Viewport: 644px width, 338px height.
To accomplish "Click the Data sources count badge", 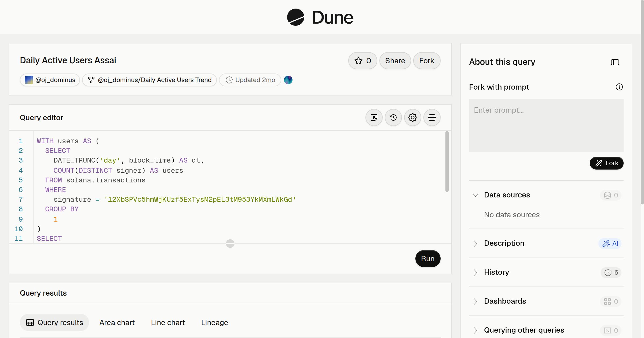I will pos(611,195).
